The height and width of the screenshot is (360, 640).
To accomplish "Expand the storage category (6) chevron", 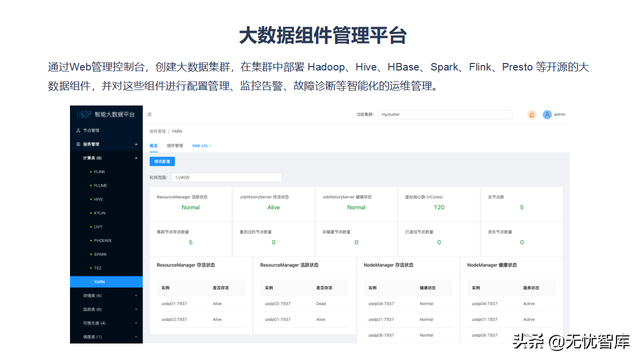I will coord(136,296).
